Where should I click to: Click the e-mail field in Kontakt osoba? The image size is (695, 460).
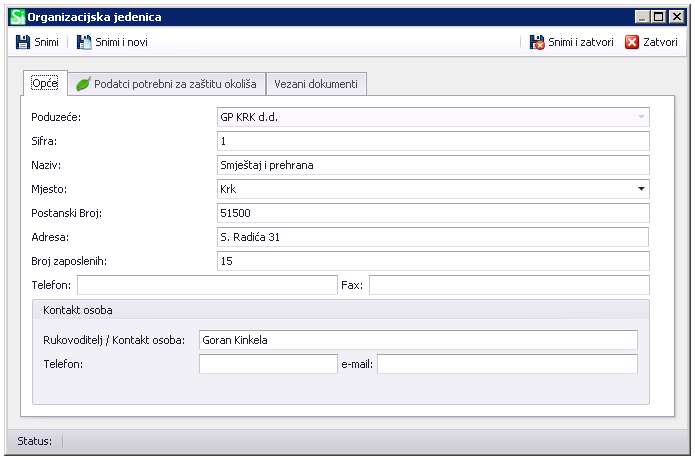506,364
